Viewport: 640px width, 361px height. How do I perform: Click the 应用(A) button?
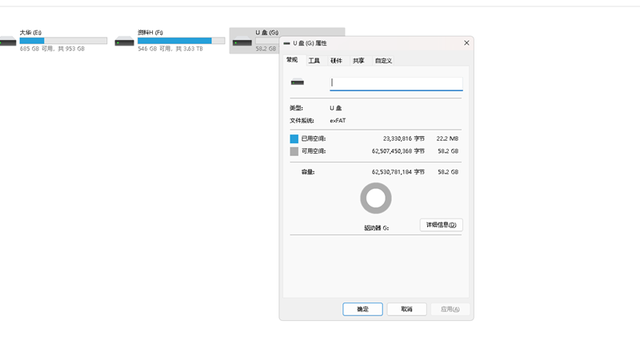click(x=450, y=309)
